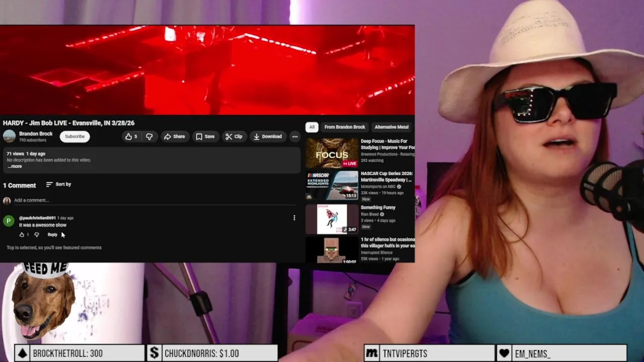The width and height of the screenshot is (644, 362).
Task: Open Brandon Brock channel avatar
Action: pyautogui.click(x=9, y=136)
